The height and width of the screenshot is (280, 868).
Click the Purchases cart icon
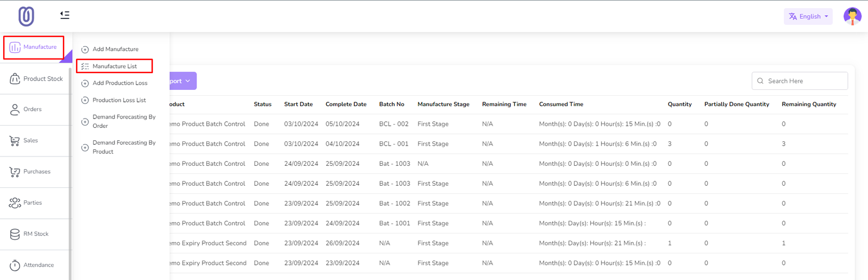[x=15, y=172]
